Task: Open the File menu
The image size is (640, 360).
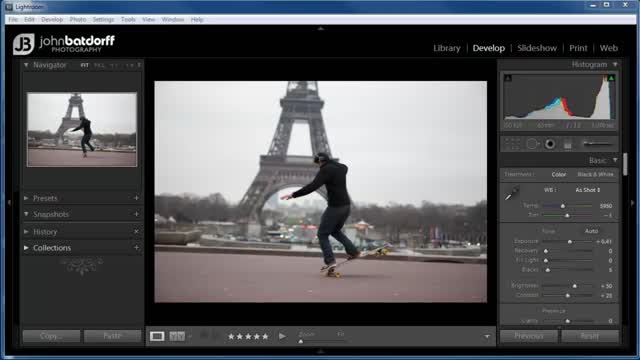Action: click(x=13, y=20)
